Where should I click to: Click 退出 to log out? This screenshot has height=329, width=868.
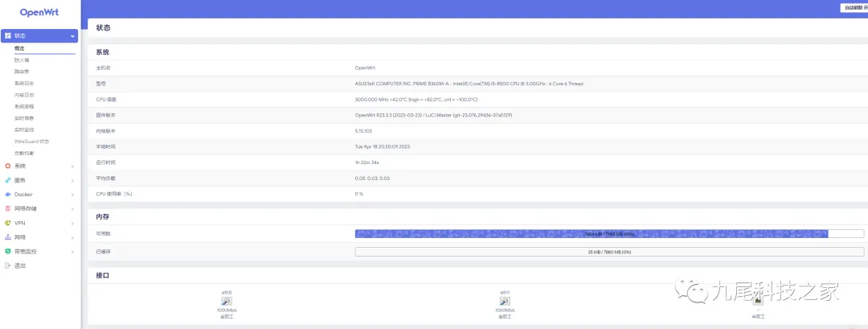click(x=20, y=265)
